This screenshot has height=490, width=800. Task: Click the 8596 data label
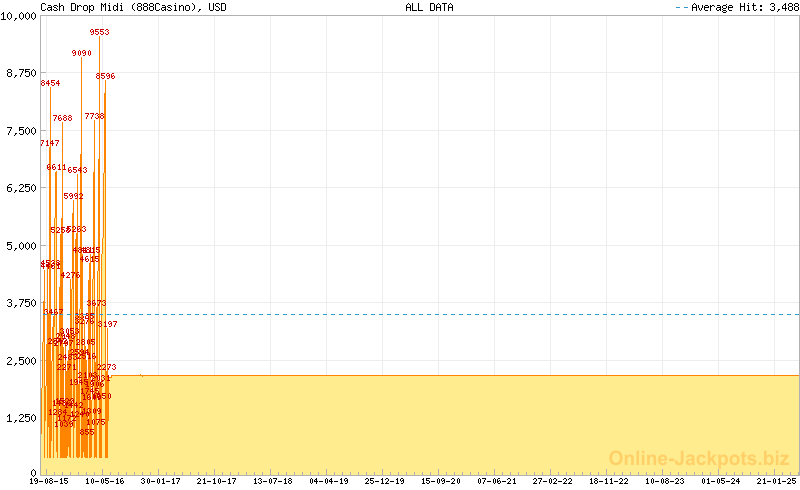pos(105,76)
